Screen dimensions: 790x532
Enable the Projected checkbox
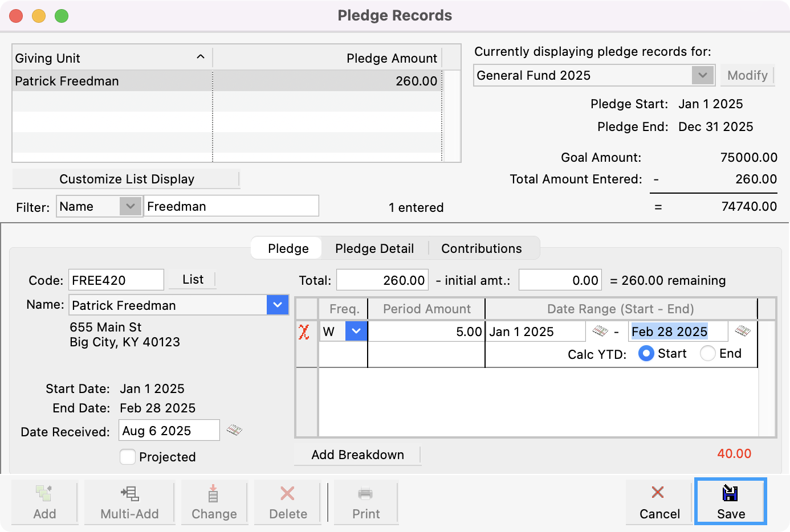128,457
